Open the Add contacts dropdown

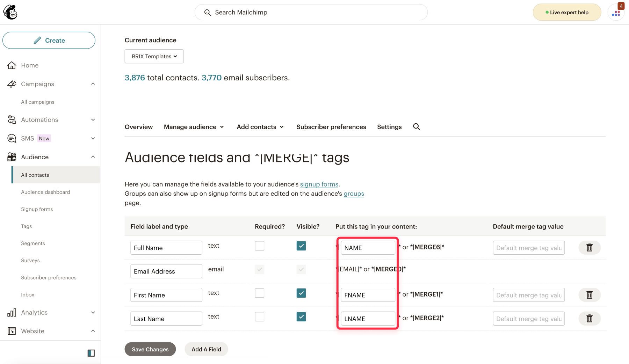(260, 127)
